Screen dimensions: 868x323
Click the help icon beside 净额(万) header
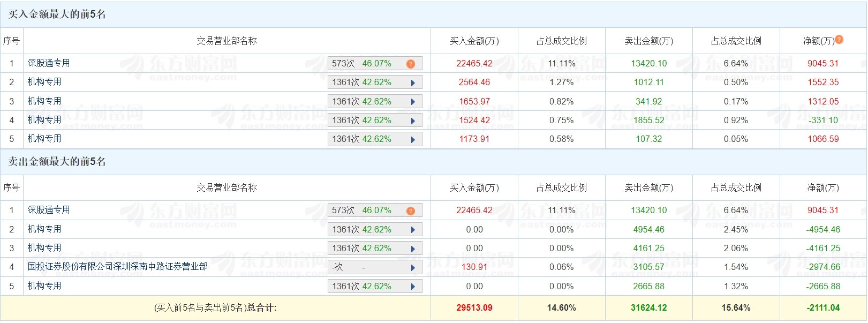839,39
